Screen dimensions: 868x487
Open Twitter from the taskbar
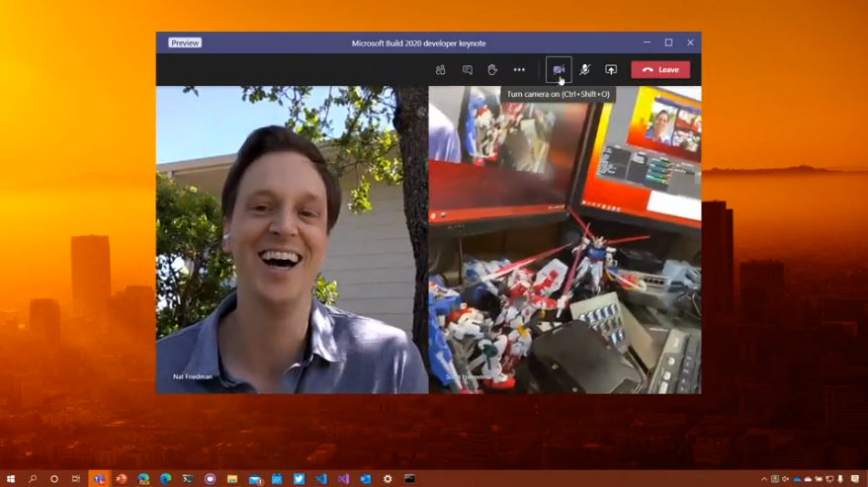tap(299, 479)
